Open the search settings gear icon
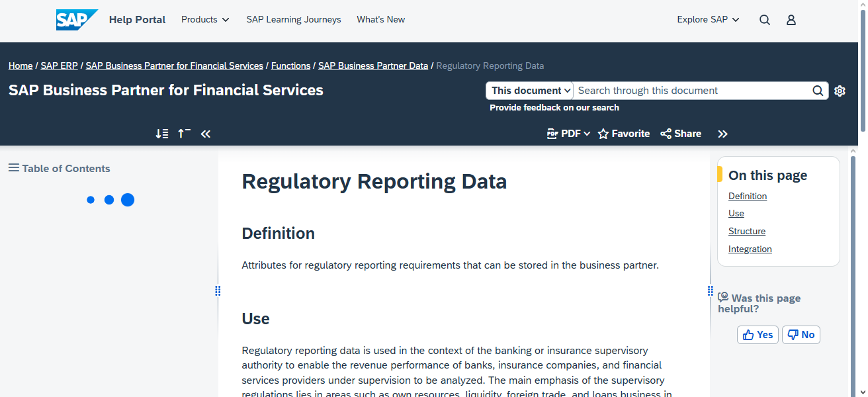Image resolution: width=868 pixels, height=397 pixels. [840, 91]
